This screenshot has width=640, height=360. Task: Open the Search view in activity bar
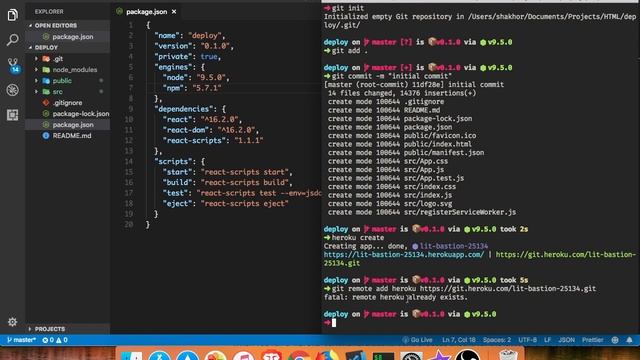(12, 40)
